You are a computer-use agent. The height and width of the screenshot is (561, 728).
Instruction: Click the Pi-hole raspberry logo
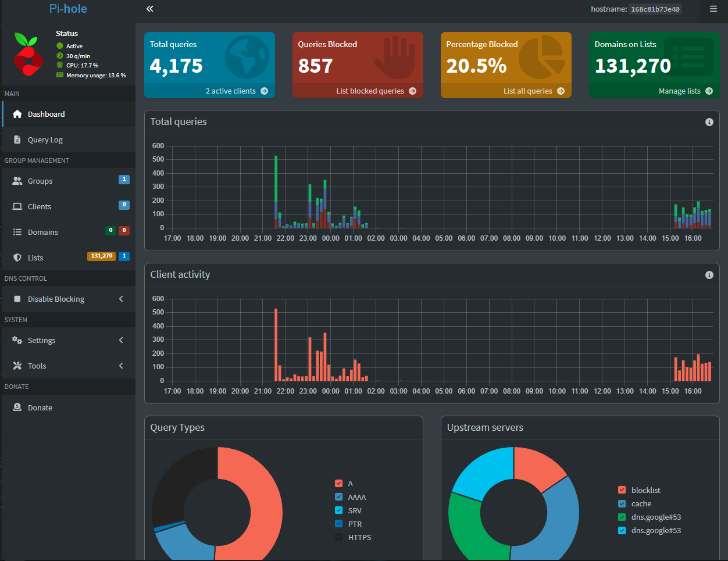point(28,55)
